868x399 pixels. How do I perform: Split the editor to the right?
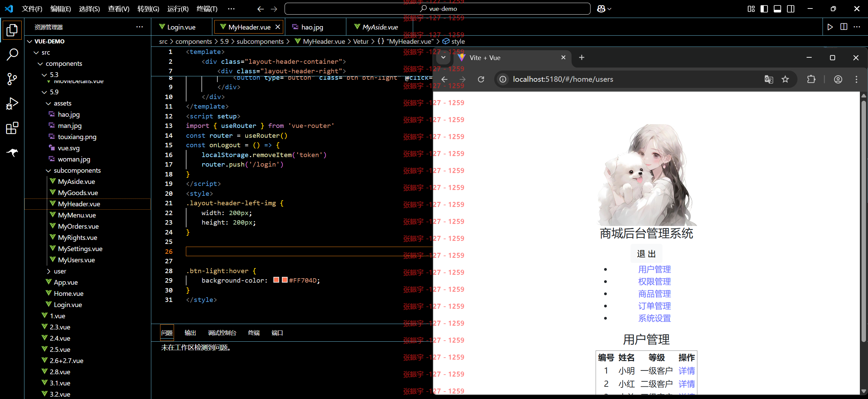[844, 27]
